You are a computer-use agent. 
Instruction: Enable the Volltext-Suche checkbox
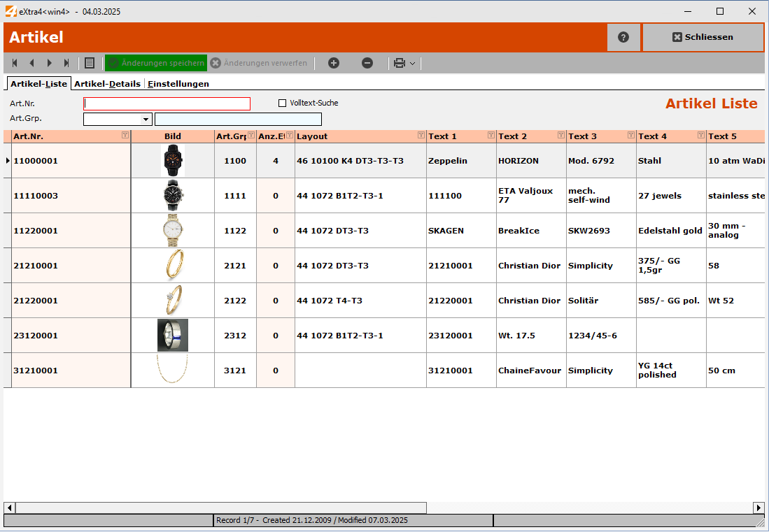click(x=283, y=103)
